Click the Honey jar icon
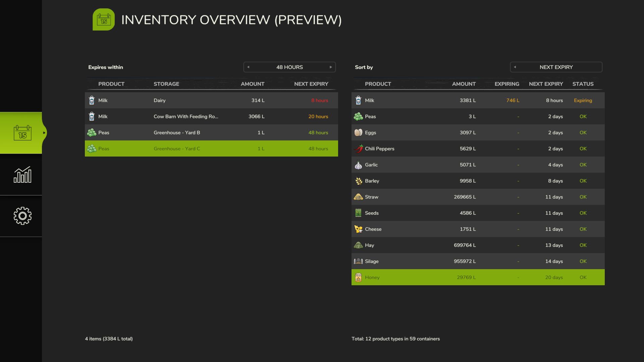Viewport: 644px width, 362px height. [358, 277]
